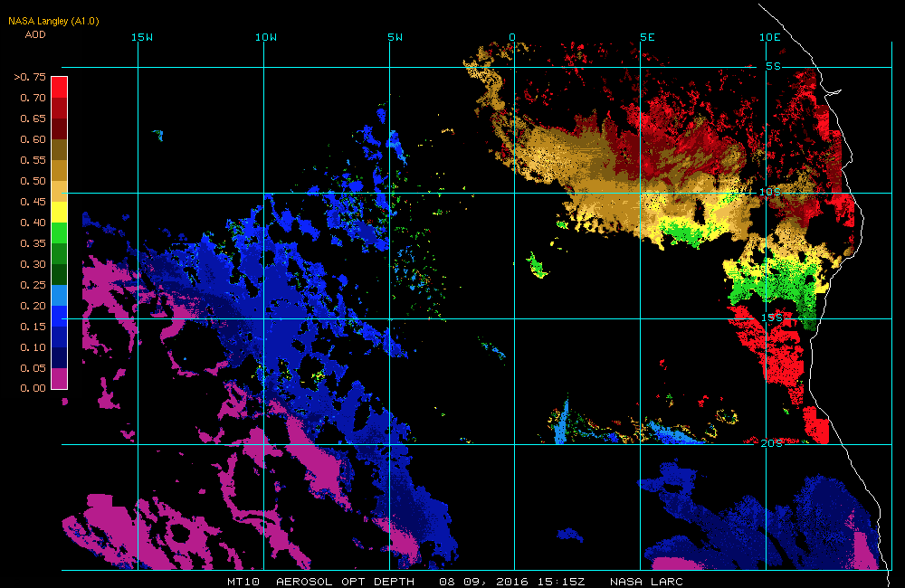This screenshot has width=905, height=588.
Task: Click the MT10 AEROSOL OPT DEPTH caption
Action: [321, 582]
